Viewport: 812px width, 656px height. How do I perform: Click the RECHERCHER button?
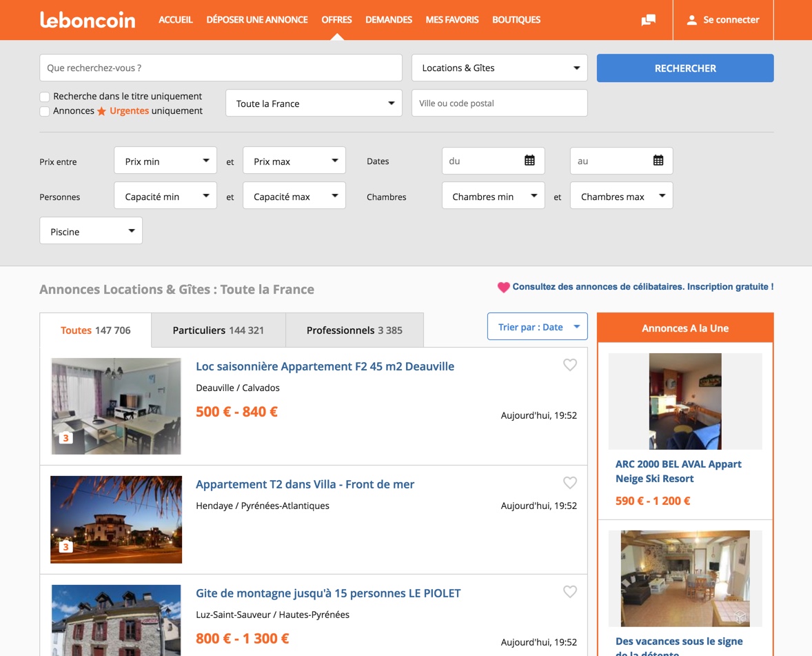pyautogui.click(x=684, y=68)
